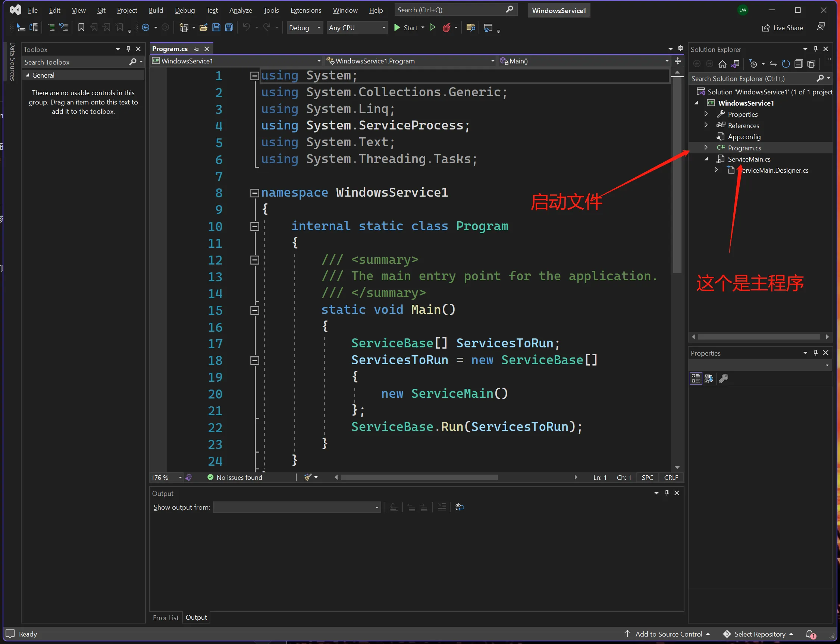This screenshot has width=840, height=644.
Task: Select the Output tab at bottom
Action: coord(196,618)
